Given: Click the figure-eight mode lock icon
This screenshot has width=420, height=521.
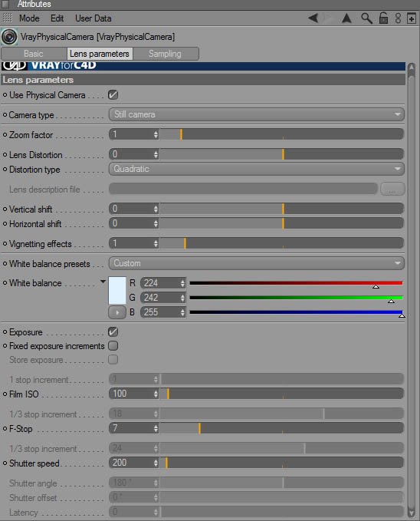Looking at the screenshot, I should coord(398,18).
